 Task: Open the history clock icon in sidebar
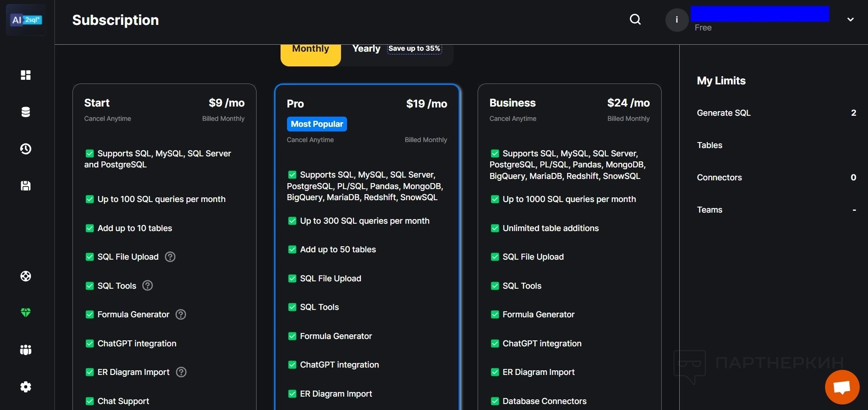(26, 149)
